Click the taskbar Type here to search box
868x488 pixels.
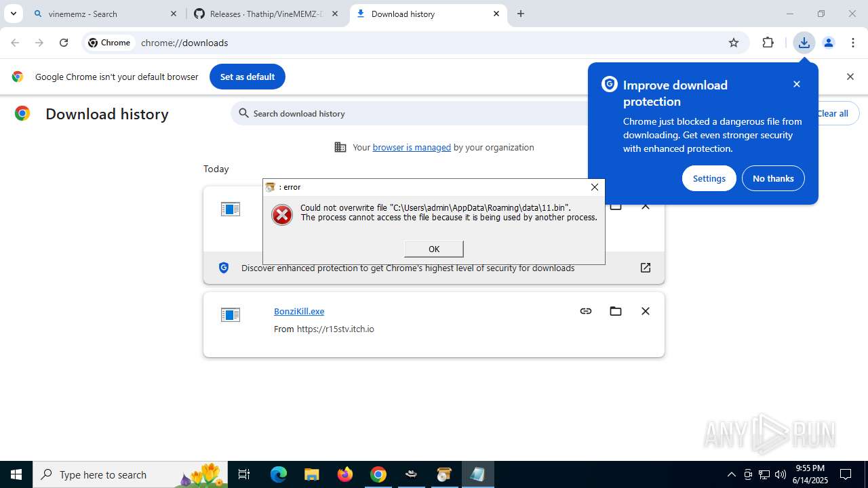click(130, 474)
